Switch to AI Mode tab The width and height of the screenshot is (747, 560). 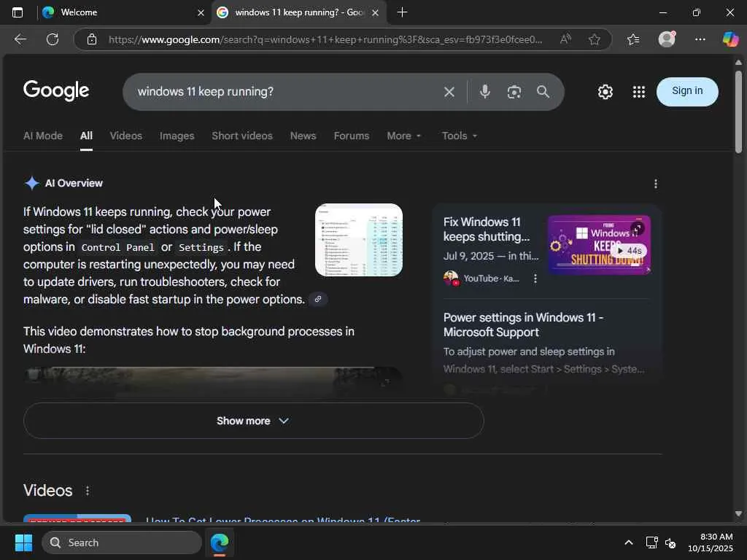coord(43,136)
